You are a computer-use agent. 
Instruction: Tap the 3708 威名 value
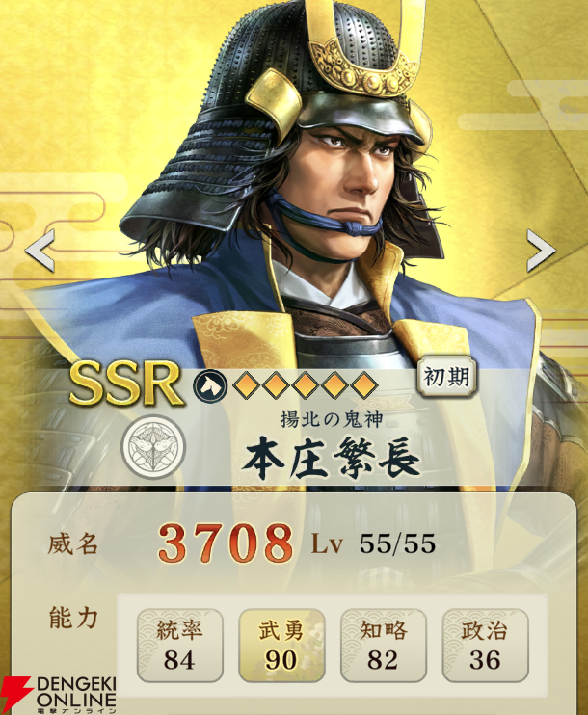pos(226,543)
